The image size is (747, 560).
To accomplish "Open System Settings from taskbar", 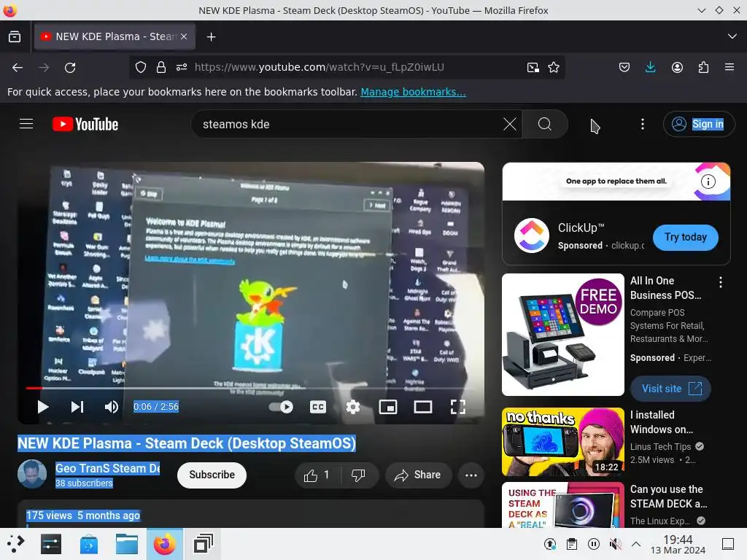I will coord(51,544).
